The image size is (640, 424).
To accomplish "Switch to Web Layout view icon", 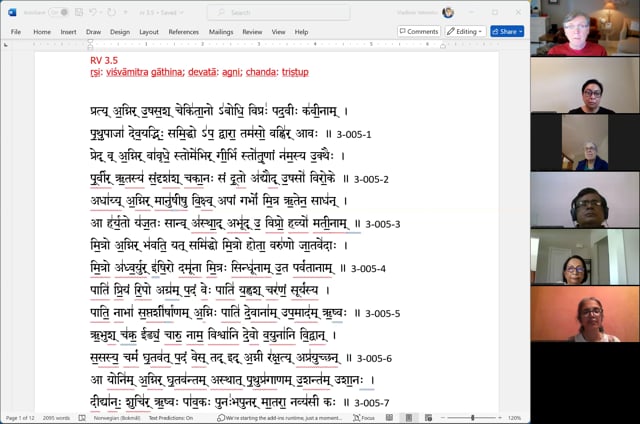I will [428, 417].
